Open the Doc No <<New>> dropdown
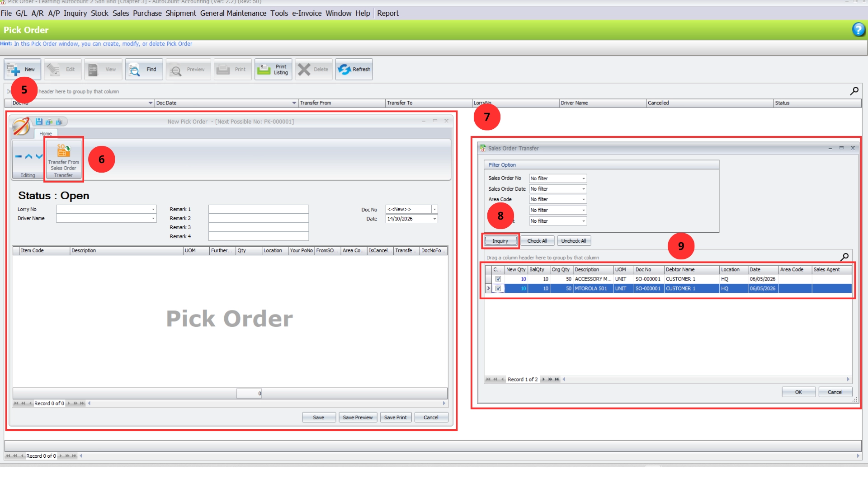This screenshot has width=868, height=488. pos(434,209)
